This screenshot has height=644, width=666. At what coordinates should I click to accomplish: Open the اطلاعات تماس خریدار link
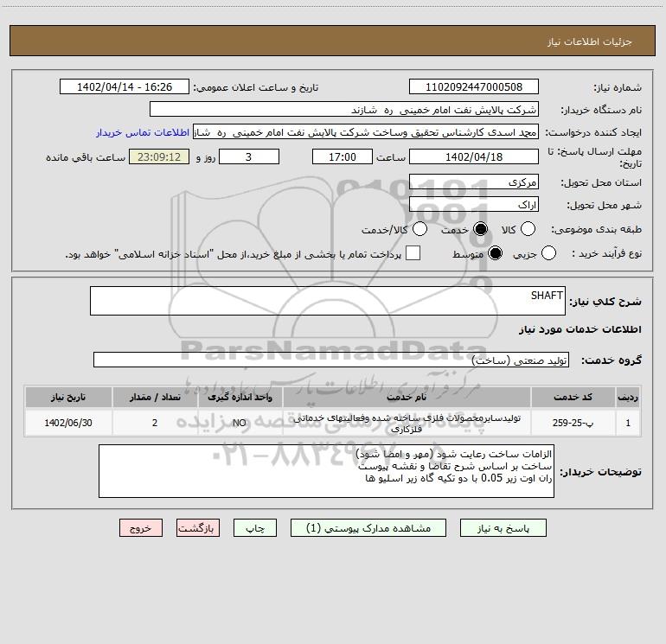[143, 132]
